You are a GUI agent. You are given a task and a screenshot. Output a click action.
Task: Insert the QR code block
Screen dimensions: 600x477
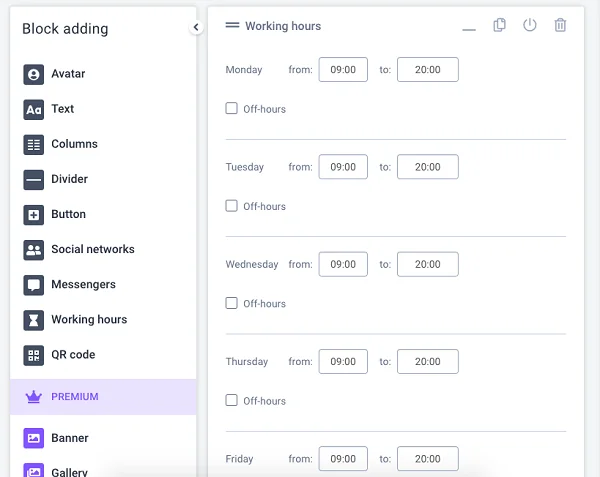click(x=59, y=355)
